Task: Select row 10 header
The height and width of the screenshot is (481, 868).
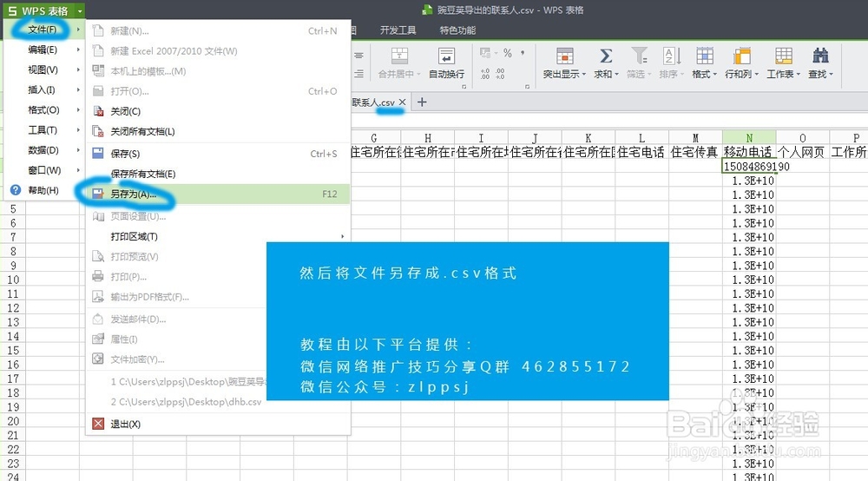Action: click(13, 280)
